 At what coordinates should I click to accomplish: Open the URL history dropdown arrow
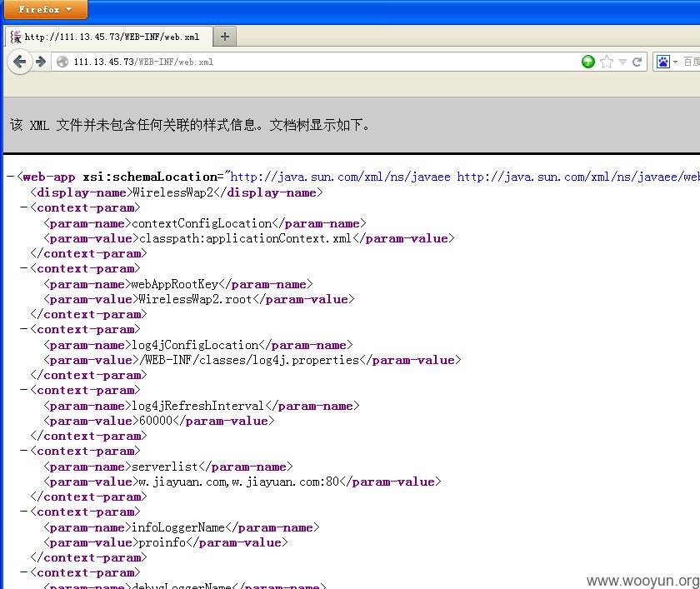622,62
